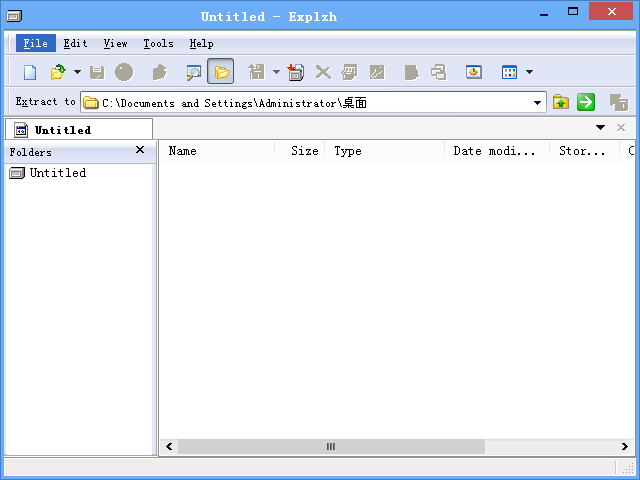Click the New archive icon

tap(30, 72)
